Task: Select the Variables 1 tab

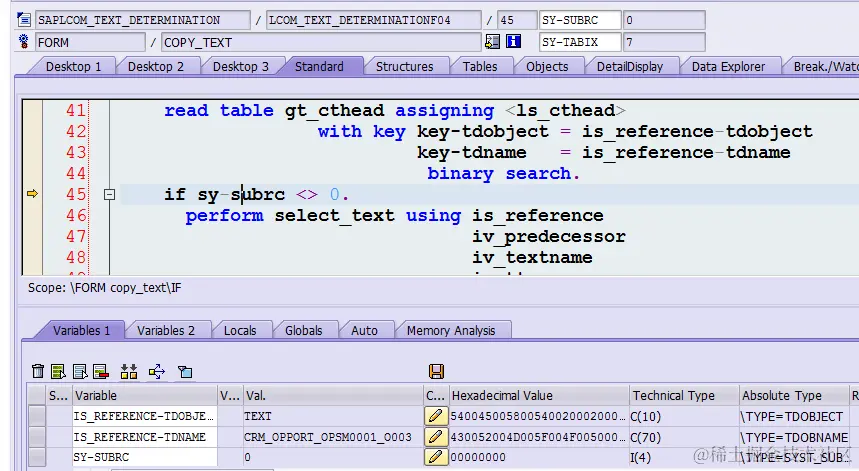Action: (81, 331)
